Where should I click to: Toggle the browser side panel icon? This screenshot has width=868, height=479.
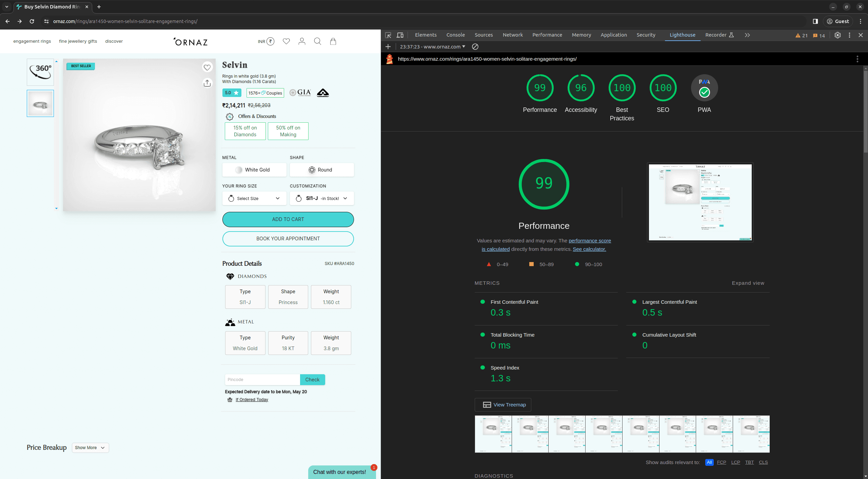point(815,21)
